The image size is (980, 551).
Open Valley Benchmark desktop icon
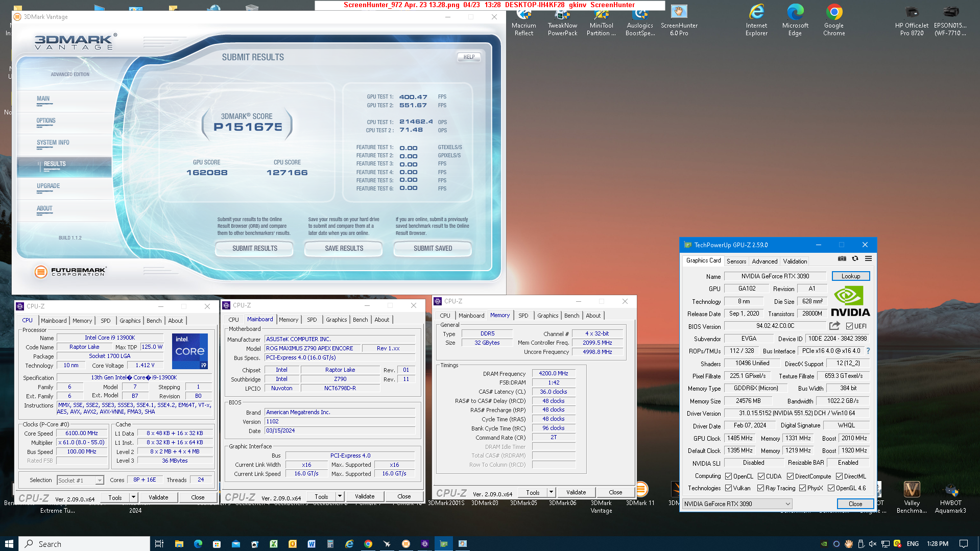[x=912, y=497]
